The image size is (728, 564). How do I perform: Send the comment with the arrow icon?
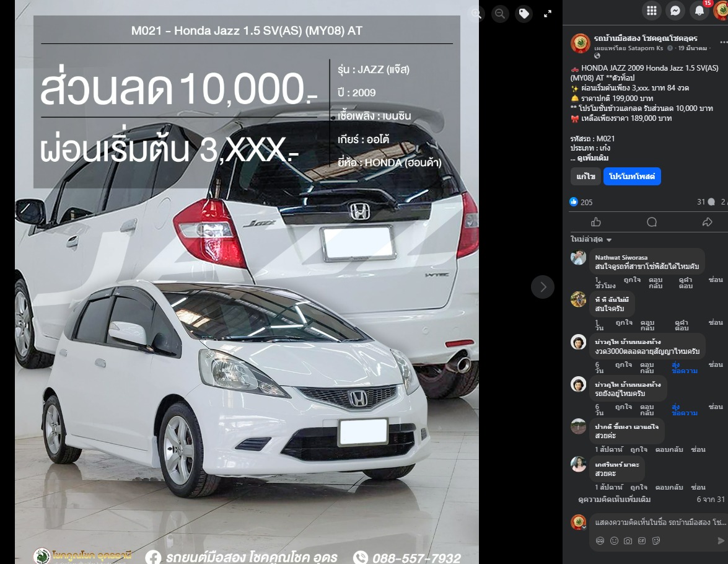[721, 541]
